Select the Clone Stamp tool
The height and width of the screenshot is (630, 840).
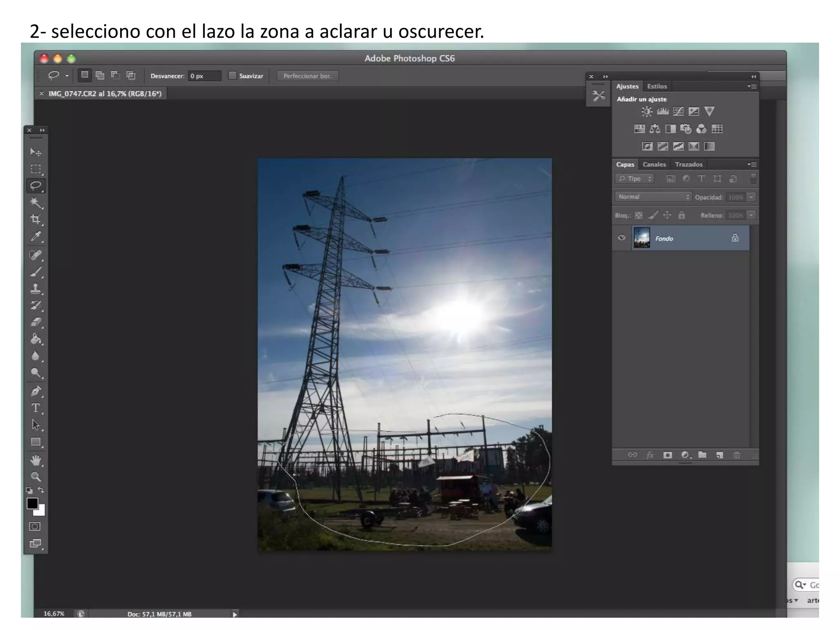(36, 289)
